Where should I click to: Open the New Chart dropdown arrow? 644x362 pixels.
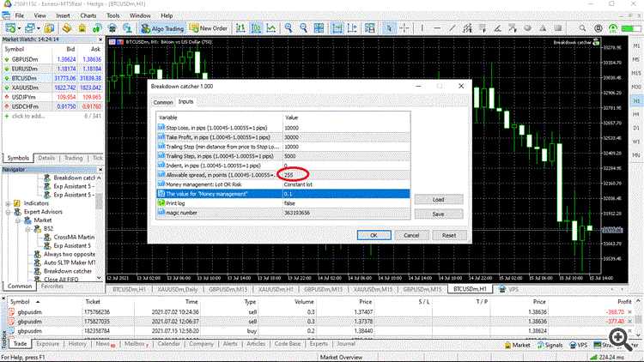pos(19,28)
